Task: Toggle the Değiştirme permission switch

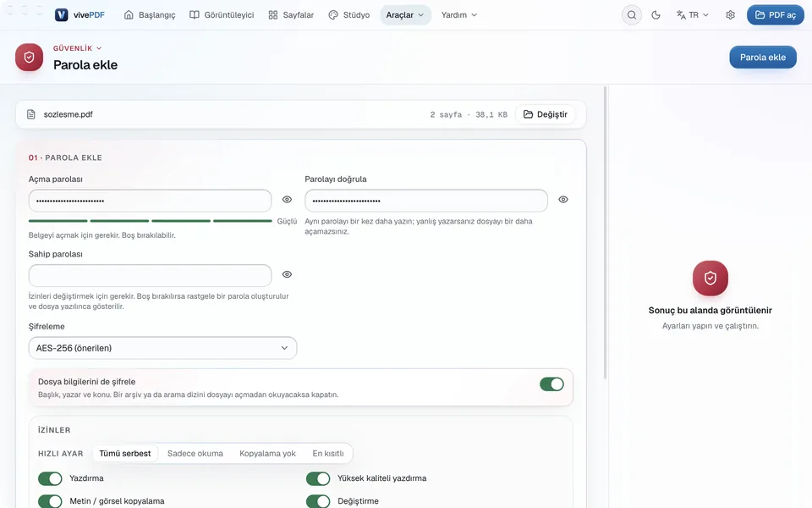Action: (x=318, y=501)
